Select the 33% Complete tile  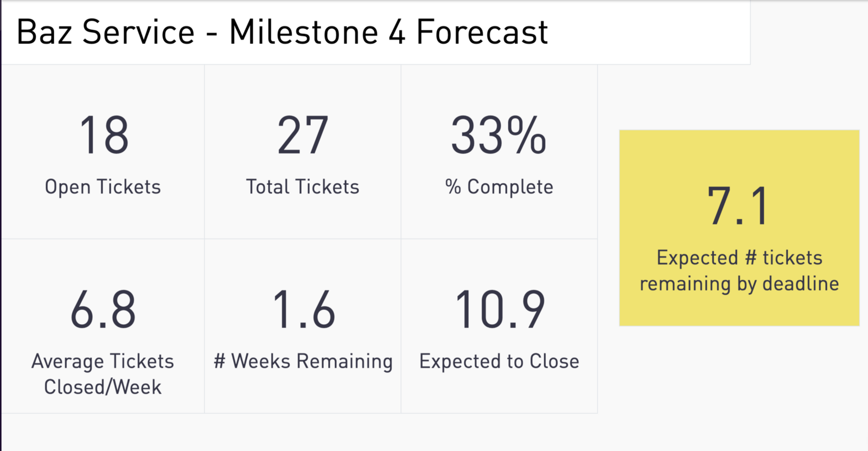point(499,152)
